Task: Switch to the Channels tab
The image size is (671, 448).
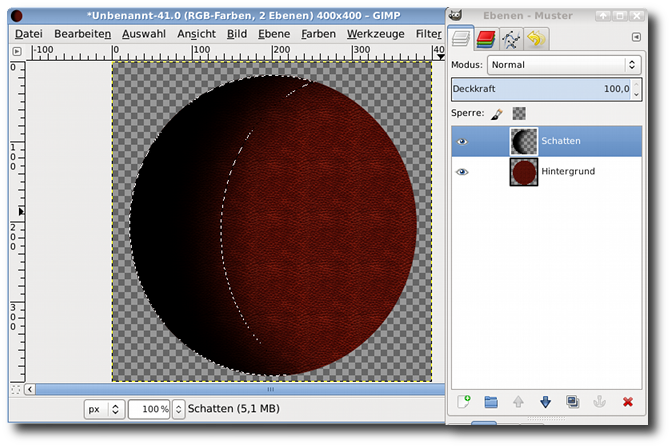Action: (487, 39)
